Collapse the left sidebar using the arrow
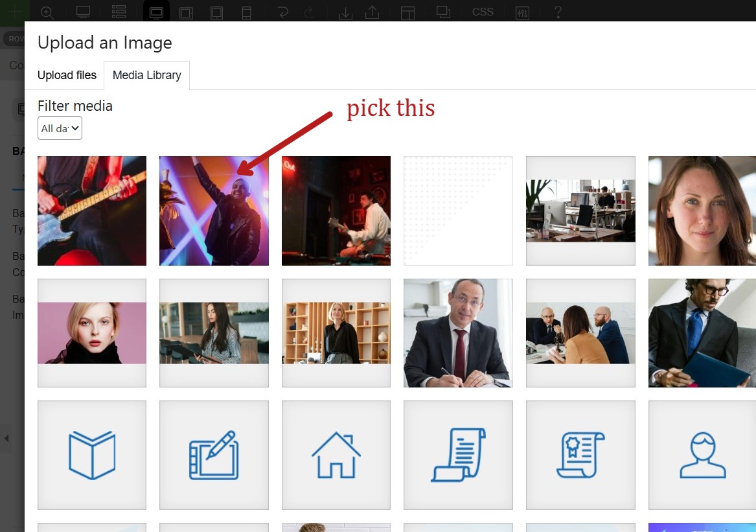The width and height of the screenshot is (756, 532). click(x=6, y=439)
